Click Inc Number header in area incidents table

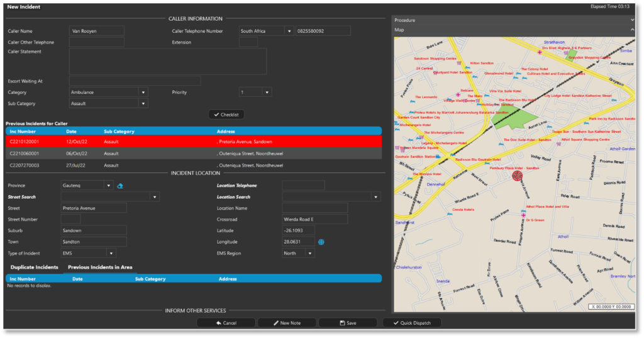point(23,279)
